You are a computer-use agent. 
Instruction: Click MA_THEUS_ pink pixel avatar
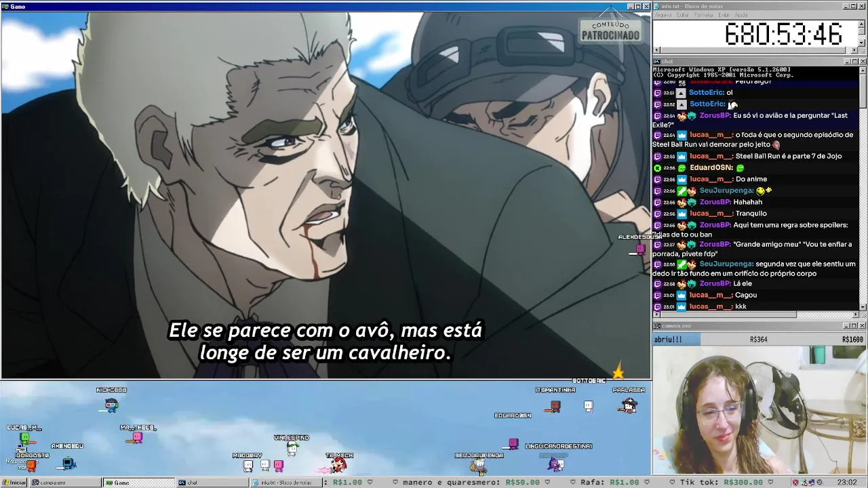point(138,438)
